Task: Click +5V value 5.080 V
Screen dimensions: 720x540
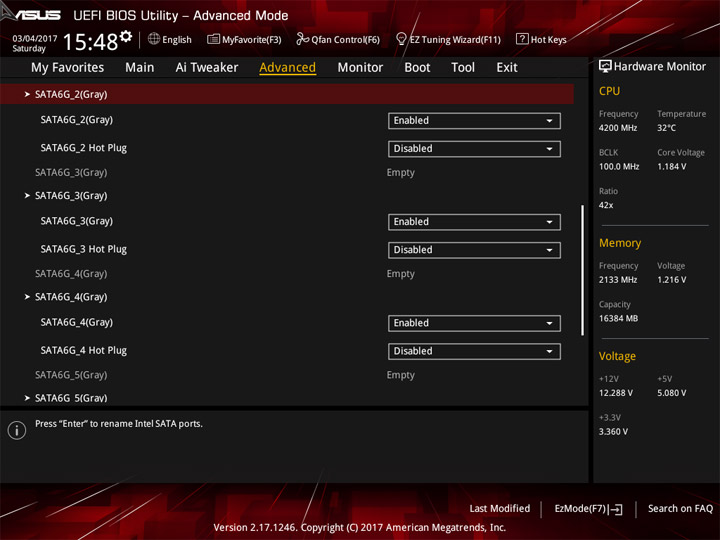Action: (x=671, y=393)
